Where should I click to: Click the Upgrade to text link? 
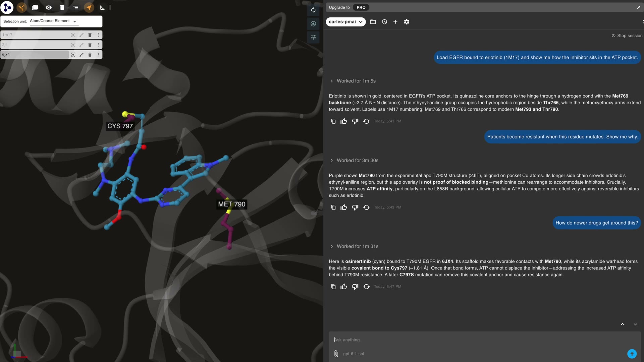point(339,7)
